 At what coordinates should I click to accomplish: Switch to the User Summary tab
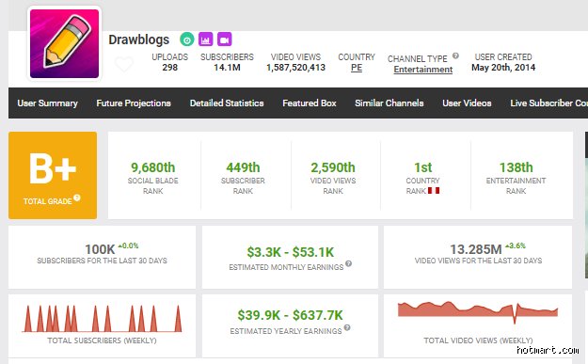click(x=48, y=103)
